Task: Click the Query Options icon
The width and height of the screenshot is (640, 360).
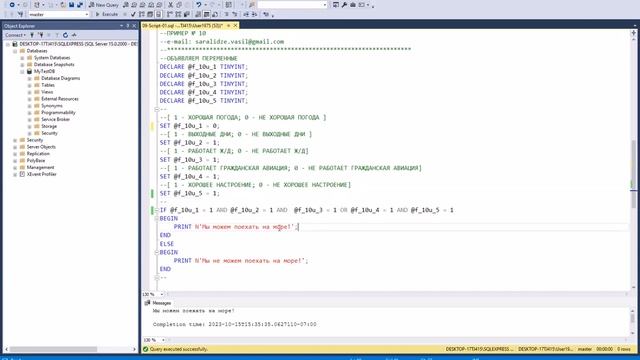Action: [150, 14]
